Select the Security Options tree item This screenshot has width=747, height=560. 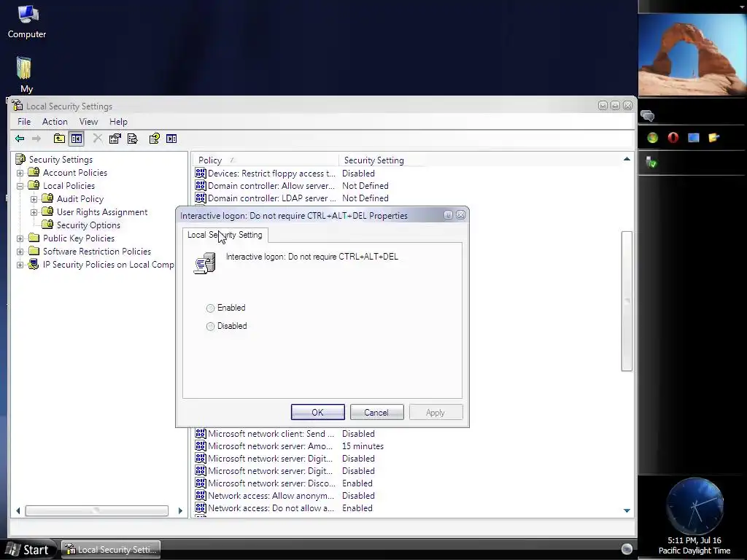[x=88, y=225]
